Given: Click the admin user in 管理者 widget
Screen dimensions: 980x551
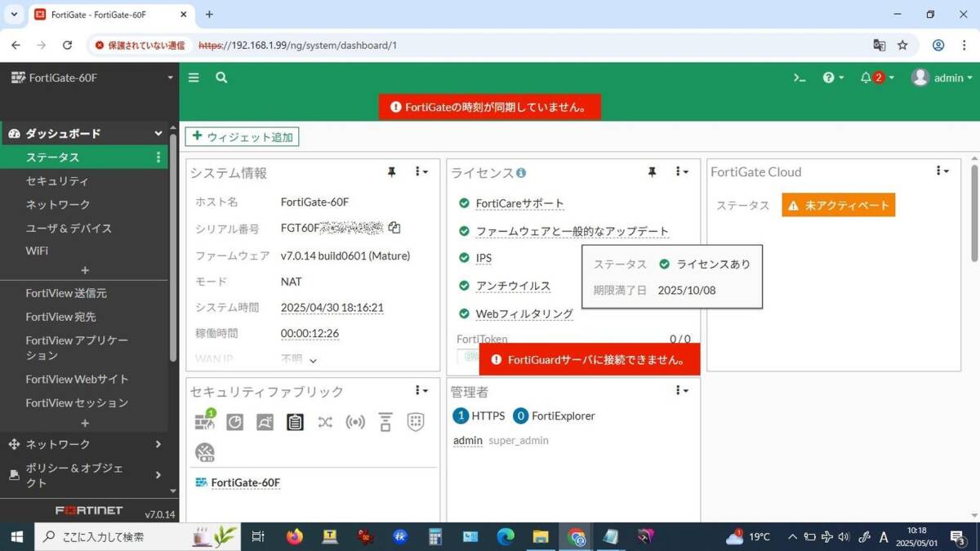Looking at the screenshot, I should [468, 441].
